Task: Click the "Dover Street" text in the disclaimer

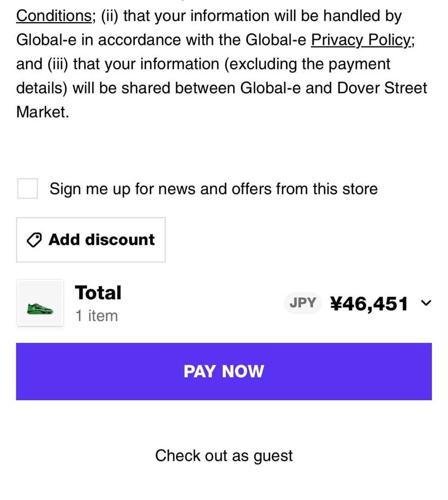Action: [382, 88]
